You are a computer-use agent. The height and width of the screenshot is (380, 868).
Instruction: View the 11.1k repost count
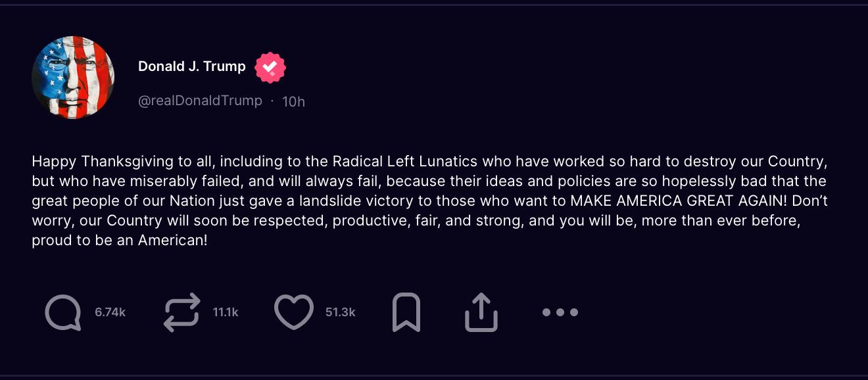pyautogui.click(x=226, y=312)
